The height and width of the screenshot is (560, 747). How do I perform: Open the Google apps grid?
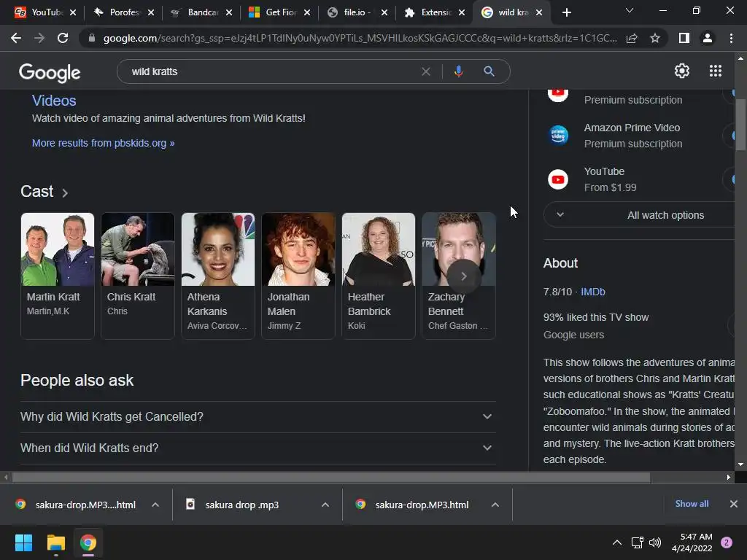pos(716,71)
